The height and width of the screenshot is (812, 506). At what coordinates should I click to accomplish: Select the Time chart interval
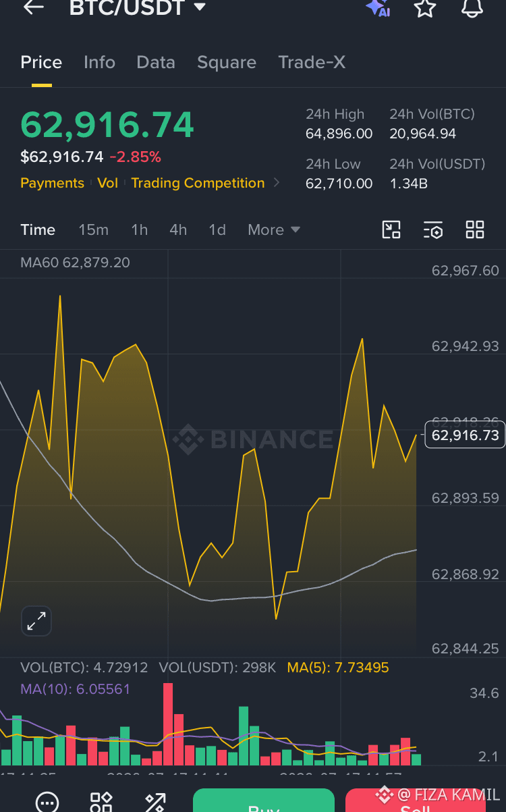(38, 230)
